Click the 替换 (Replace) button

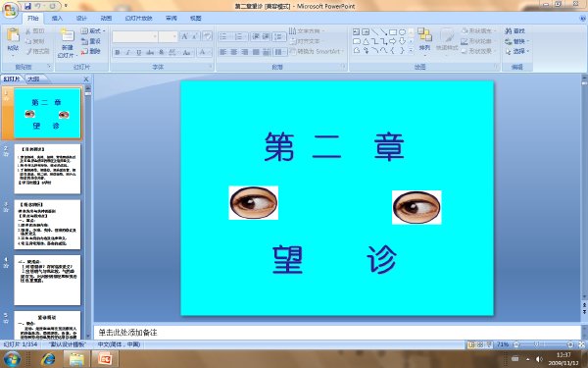[516, 41]
